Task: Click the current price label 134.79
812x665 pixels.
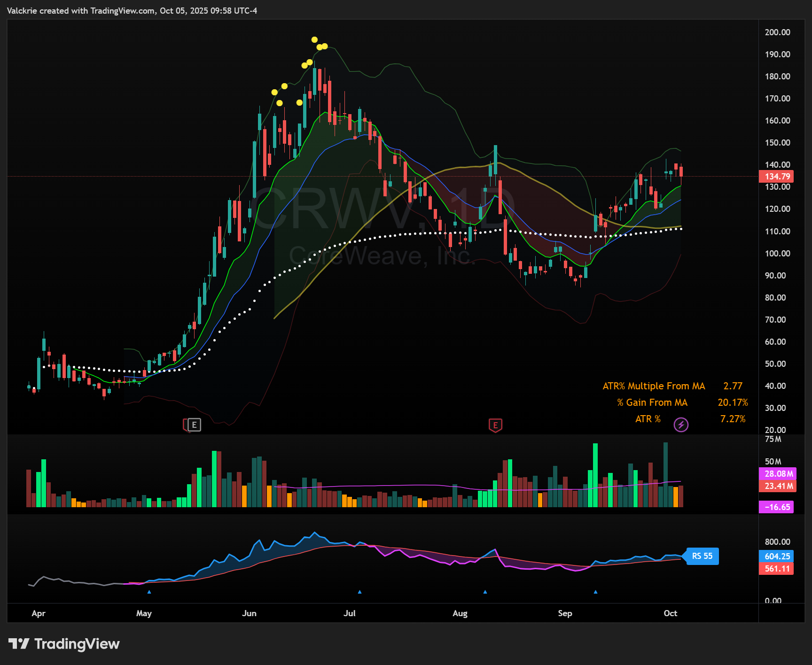Action: [776, 177]
